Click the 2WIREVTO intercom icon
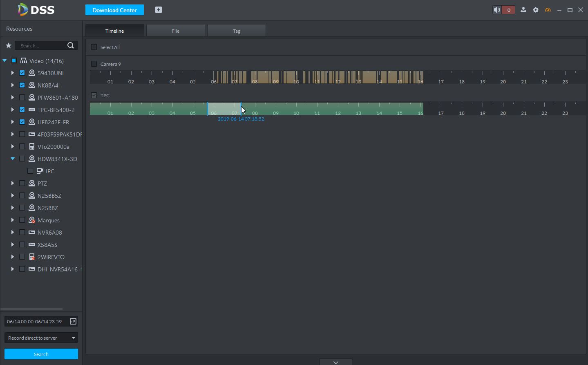 coord(32,257)
